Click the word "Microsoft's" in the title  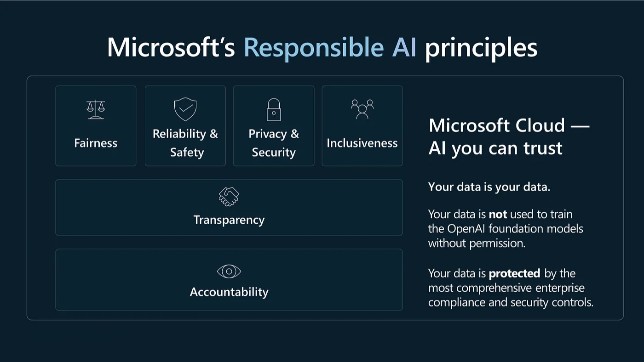point(171,47)
